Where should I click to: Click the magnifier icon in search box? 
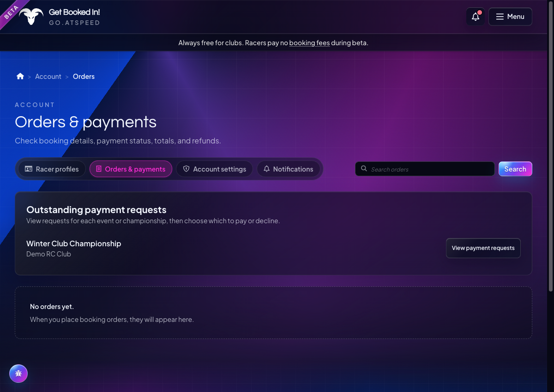coord(364,169)
